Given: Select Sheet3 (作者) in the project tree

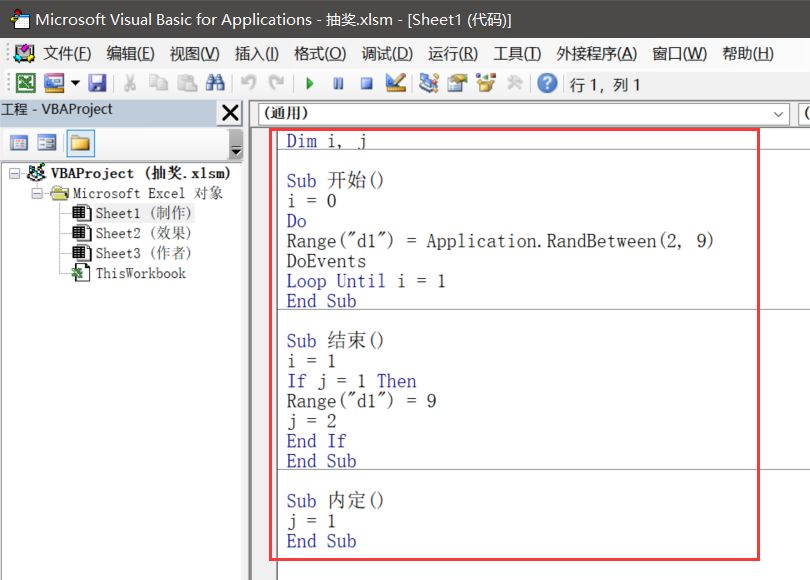Looking at the screenshot, I should 144,253.
